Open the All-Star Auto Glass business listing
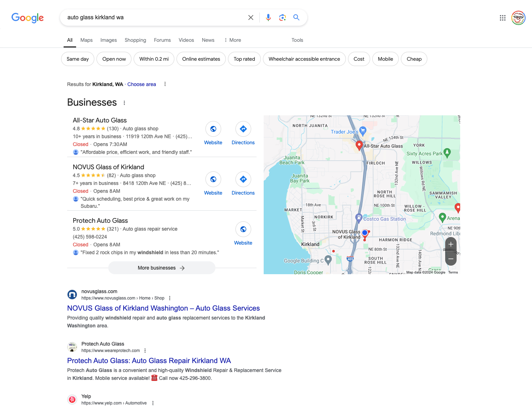Screen dimensions: 532x407 (x=100, y=120)
